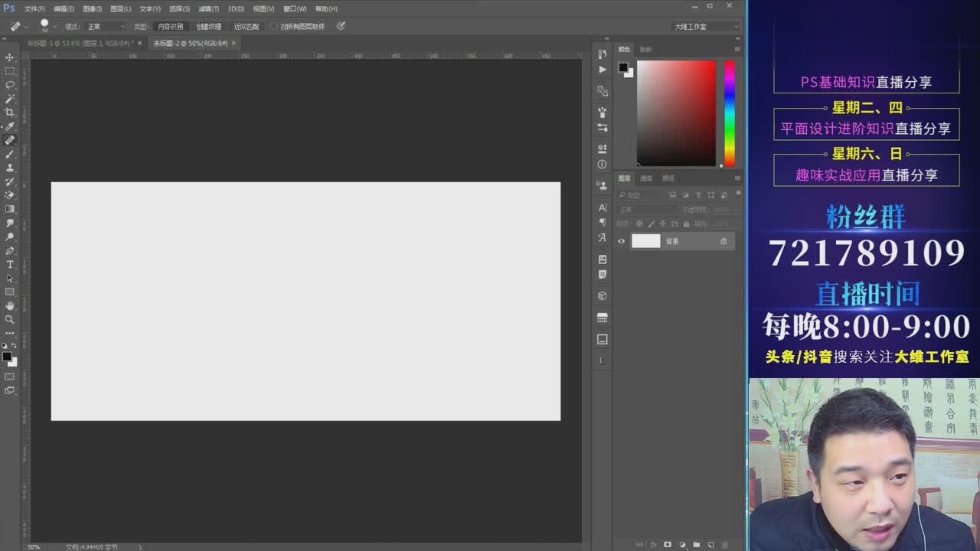The height and width of the screenshot is (551, 980).
Task: Open the 滤镜(T) menu
Action: 209,8
